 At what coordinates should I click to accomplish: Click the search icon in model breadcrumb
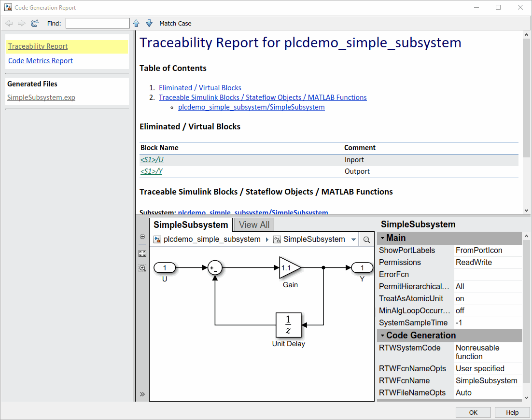pos(366,239)
